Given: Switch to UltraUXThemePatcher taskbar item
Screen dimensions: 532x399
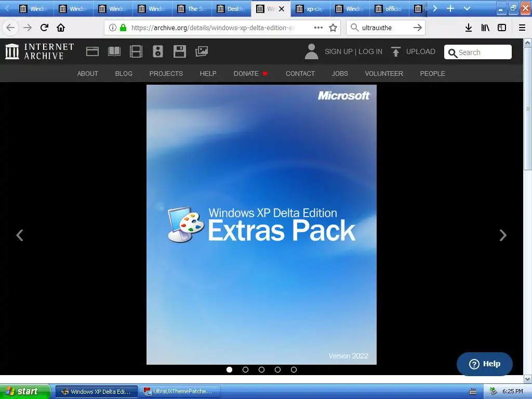Looking at the screenshot, I should 179,391.
